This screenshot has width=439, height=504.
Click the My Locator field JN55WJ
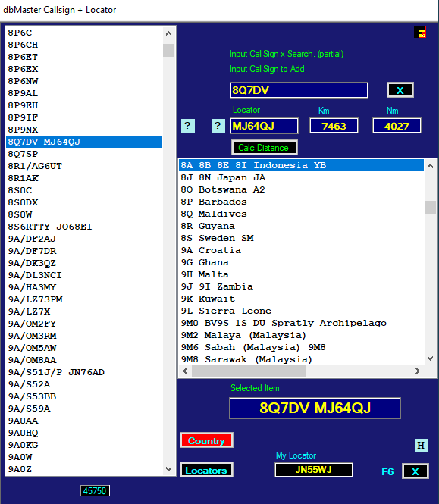pos(314,470)
